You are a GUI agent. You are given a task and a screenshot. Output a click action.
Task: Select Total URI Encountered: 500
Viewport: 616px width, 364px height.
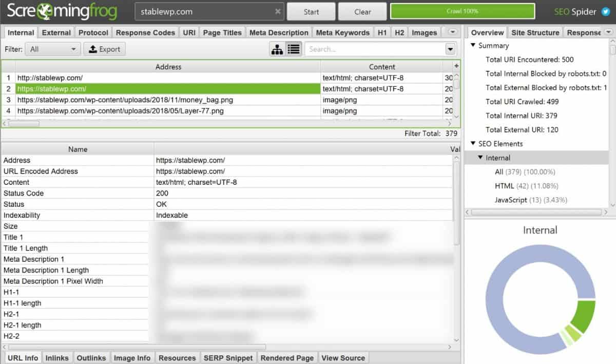tap(530, 60)
